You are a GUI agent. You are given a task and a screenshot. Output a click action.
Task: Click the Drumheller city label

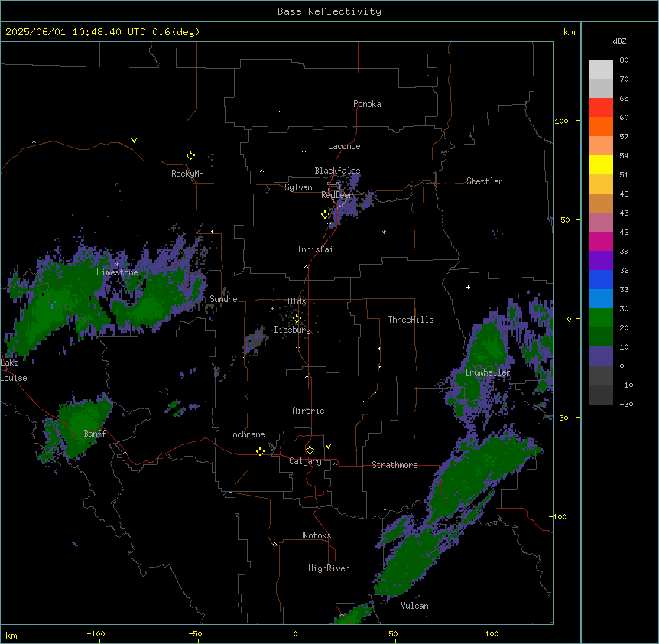[488, 372]
